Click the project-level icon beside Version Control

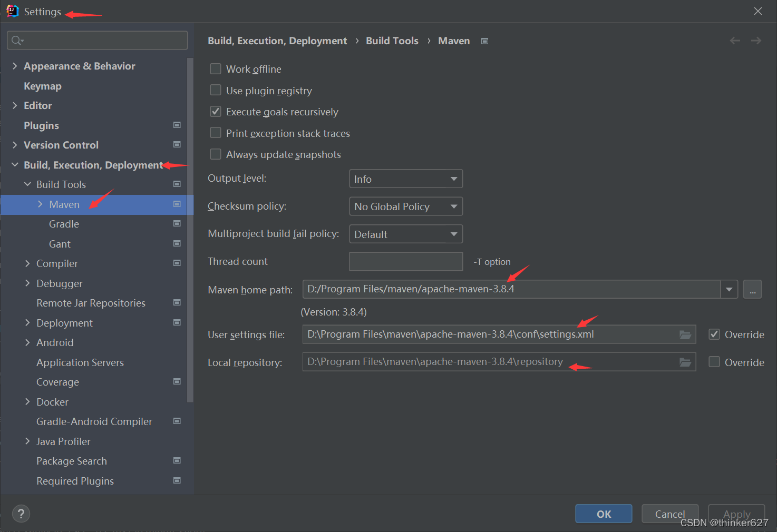pos(177,144)
